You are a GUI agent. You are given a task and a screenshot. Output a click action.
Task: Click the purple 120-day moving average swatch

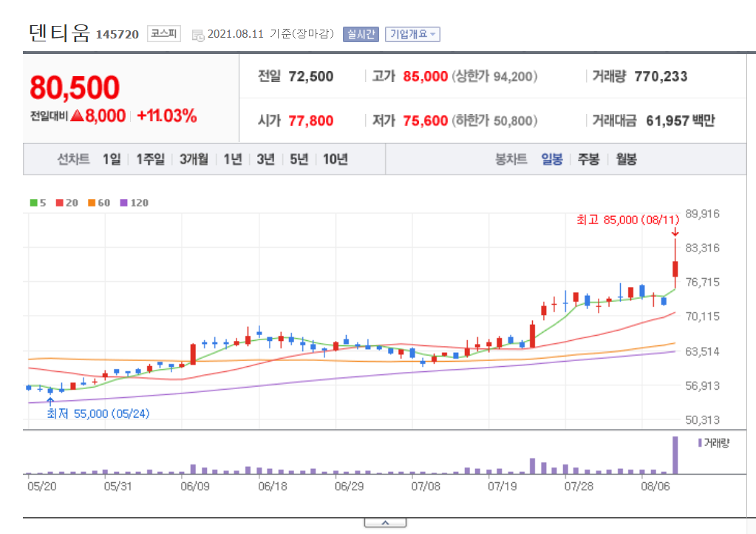point(124,203)
